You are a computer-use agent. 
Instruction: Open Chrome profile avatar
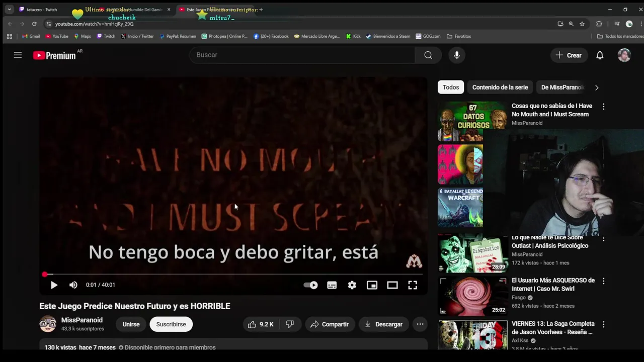pyautogui.click(x=629, y=24)
